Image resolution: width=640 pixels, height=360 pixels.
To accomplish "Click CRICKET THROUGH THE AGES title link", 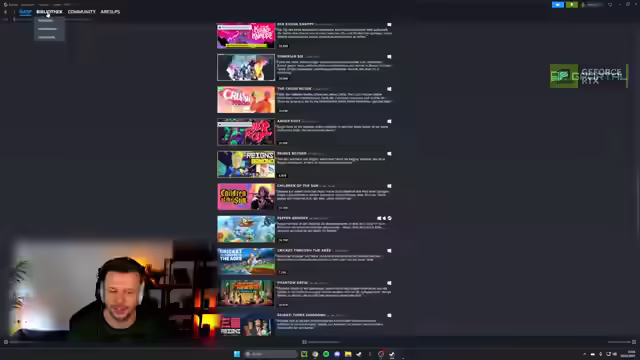I will [304, 250].
